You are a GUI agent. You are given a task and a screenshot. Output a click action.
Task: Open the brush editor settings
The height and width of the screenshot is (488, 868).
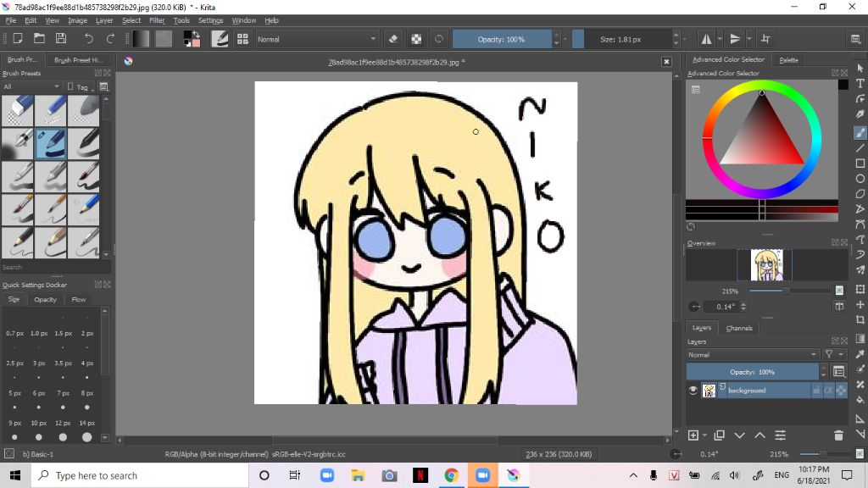[x=220, y=39]
